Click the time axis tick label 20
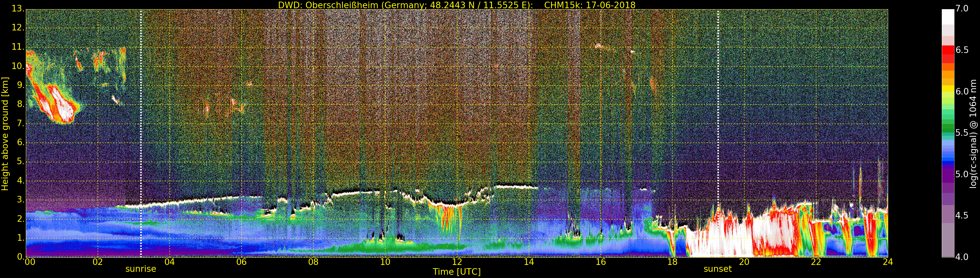 (744, 262)
